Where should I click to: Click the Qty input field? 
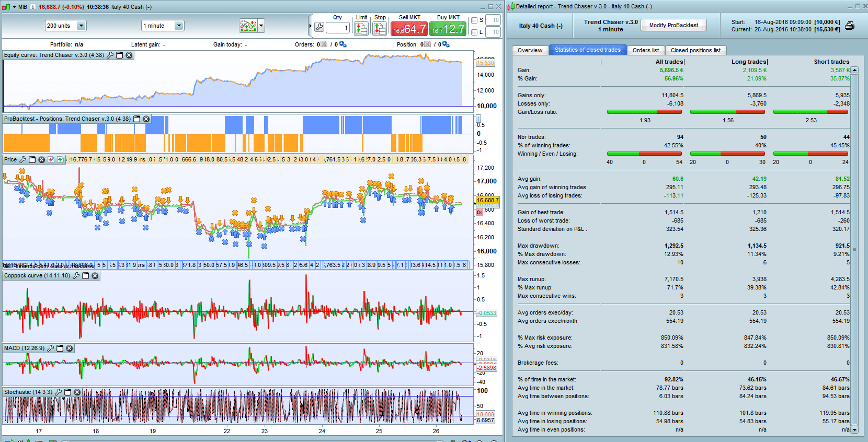(x=338, y=28)
